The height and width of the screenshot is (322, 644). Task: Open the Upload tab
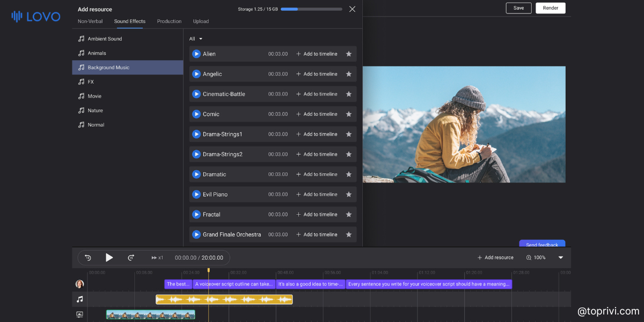click(201, 21)
